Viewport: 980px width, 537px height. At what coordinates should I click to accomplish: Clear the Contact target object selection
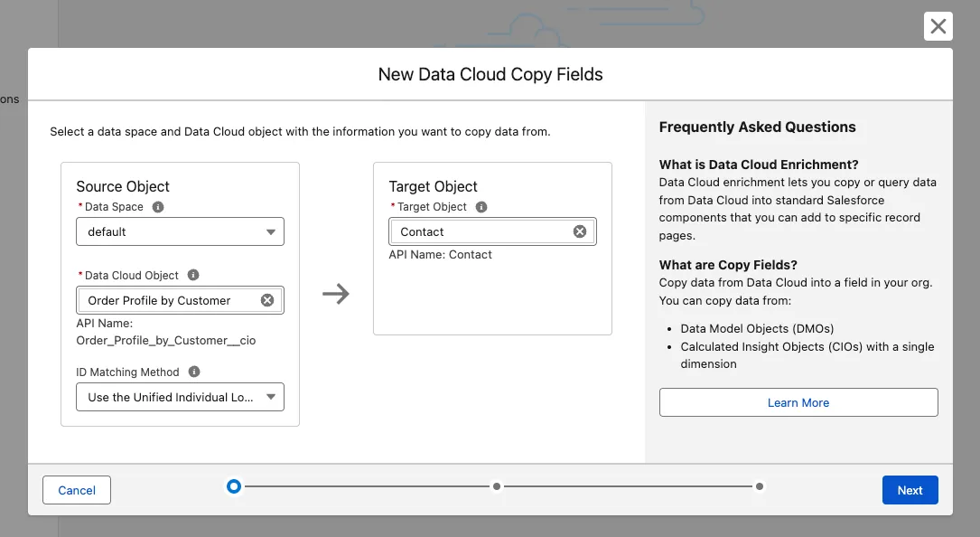pos(580,231)
